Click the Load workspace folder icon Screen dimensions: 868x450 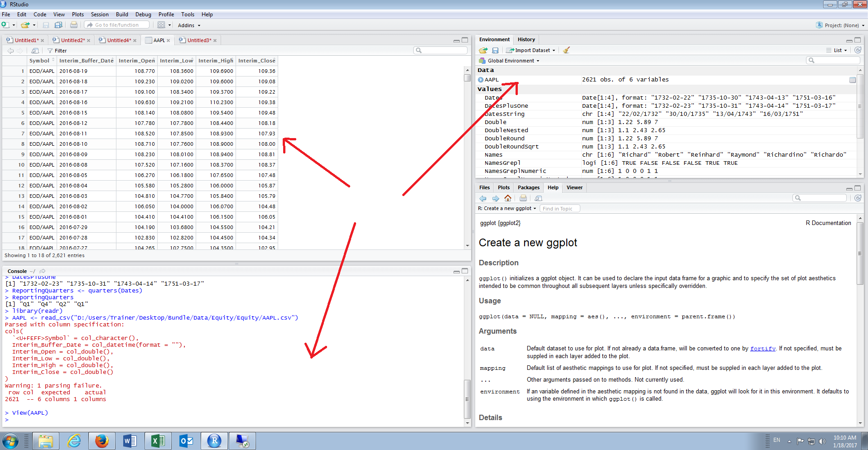point(483,50)
